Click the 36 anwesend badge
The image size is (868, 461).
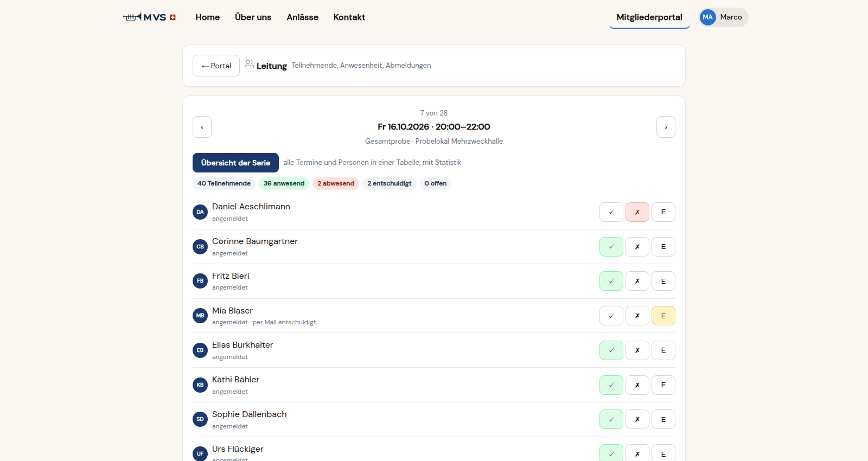[x=284, y=183]
